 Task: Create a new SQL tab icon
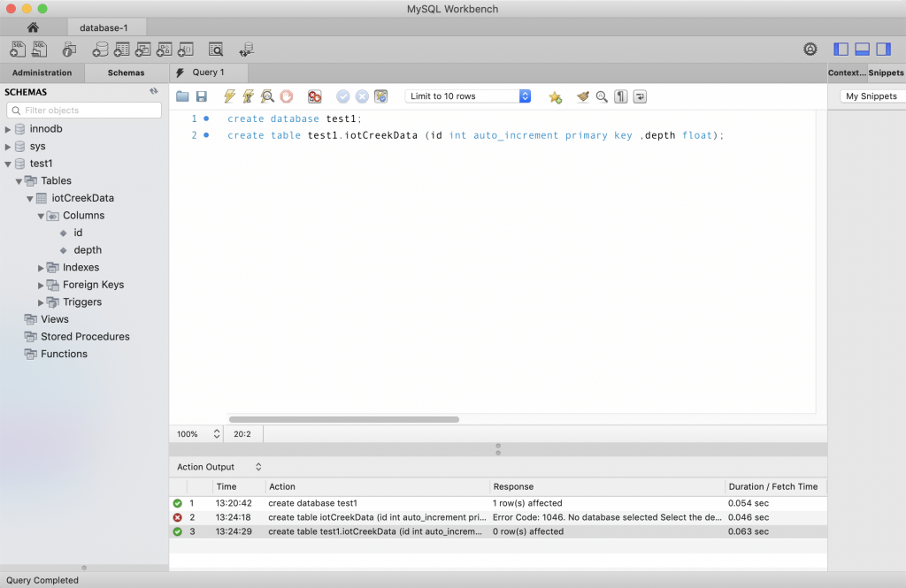(x=18, y=50)
